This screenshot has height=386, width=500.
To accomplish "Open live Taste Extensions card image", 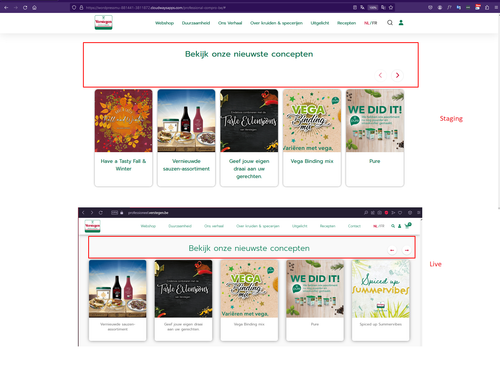I will coord(183,289).
